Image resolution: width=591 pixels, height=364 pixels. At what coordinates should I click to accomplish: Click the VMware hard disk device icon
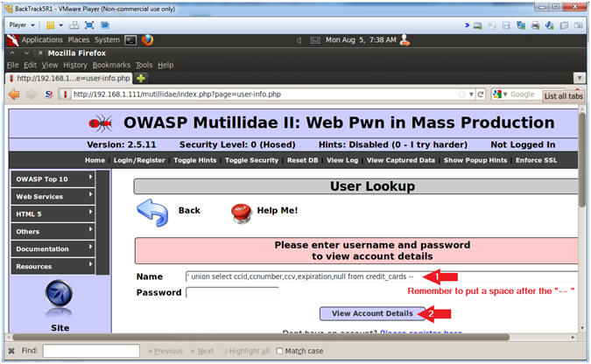478,25
